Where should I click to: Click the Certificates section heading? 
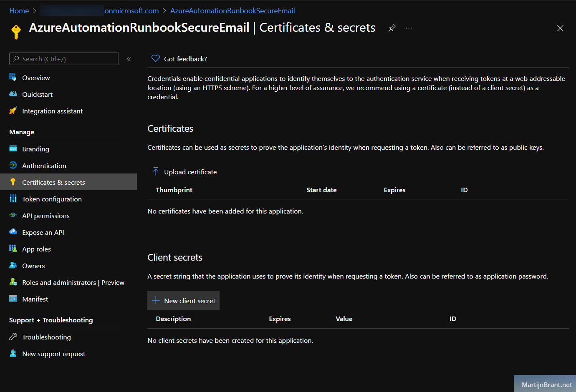pos(170,128)
